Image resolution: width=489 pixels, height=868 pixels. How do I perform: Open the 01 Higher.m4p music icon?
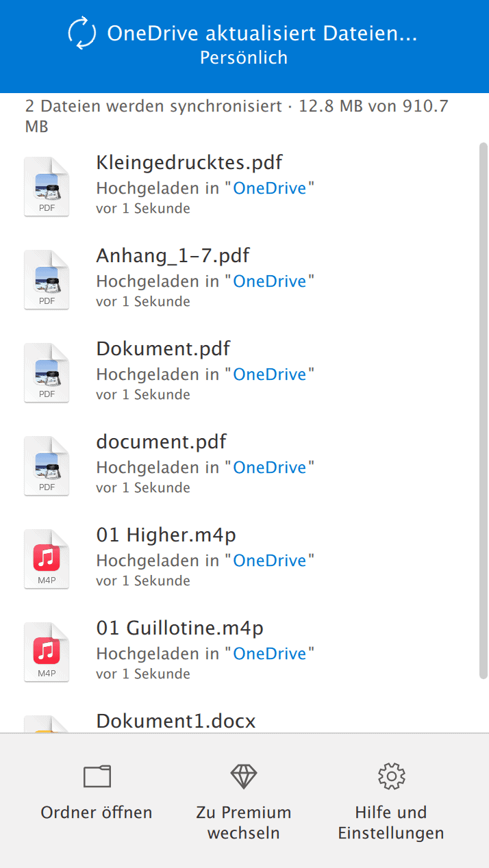pyautogui.click(x=47, y=559)
